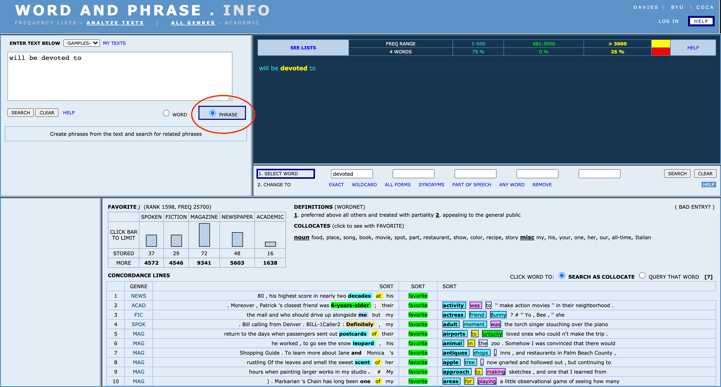Select the WORD radio button
The height and width of the screenshot is (387, 721).
coord(166,113)
